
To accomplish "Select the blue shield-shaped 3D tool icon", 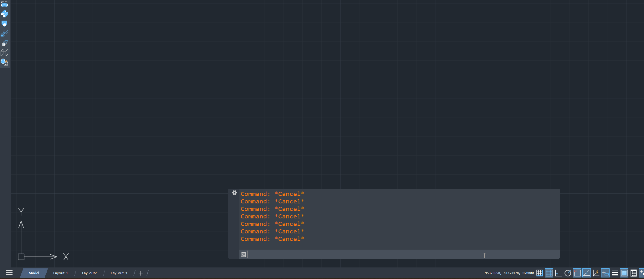I will [x=4, y=23].
